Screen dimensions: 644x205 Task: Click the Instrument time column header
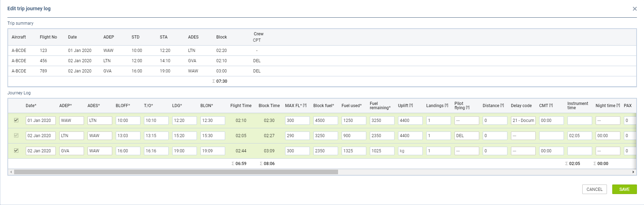tap(578, 106)
